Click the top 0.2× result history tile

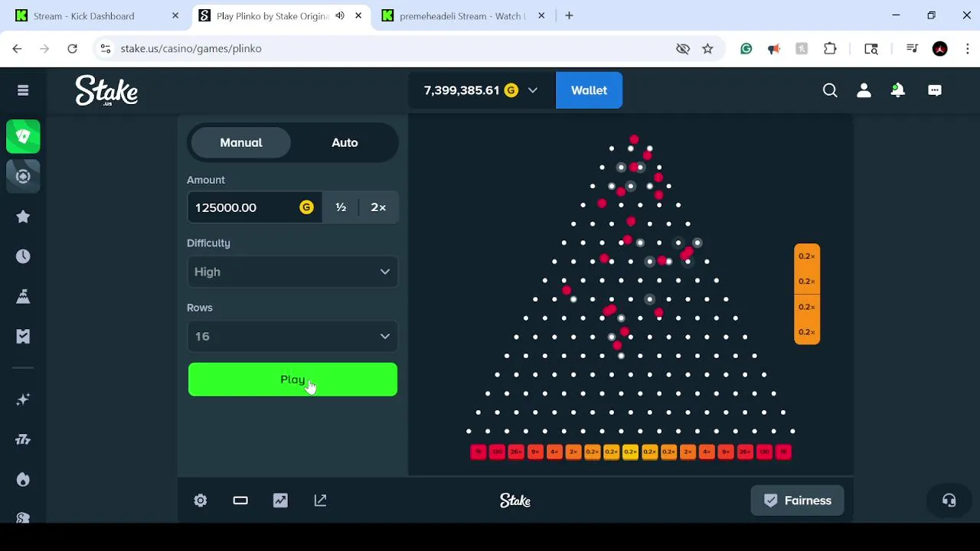(x=807, y=256)
